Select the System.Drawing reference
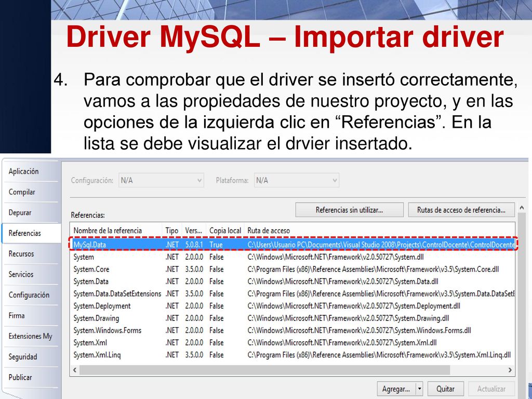Screen dimensions: 532x399 (x=292, y=318)
